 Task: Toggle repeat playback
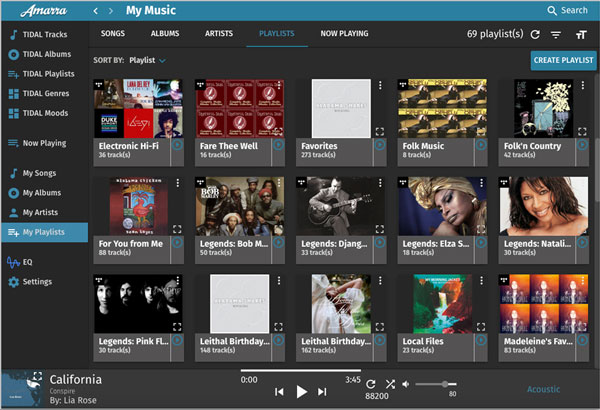(371, 384)
